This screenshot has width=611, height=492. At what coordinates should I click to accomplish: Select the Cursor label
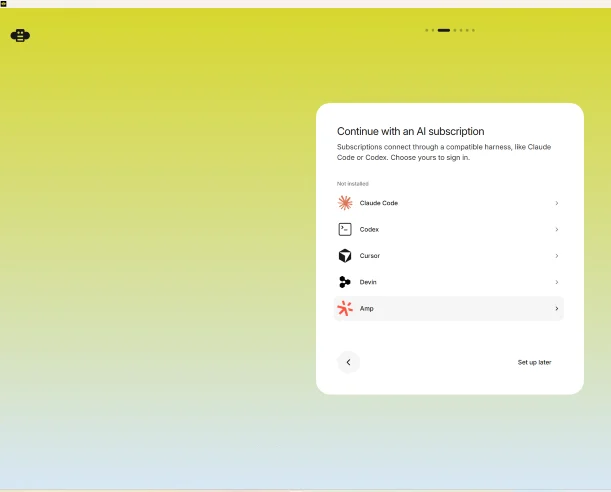[369, 256]
